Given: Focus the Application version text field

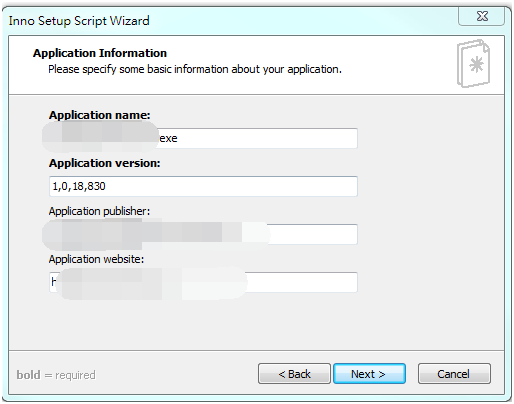Looking at the screenshot, I should click(x=203, y=186).
